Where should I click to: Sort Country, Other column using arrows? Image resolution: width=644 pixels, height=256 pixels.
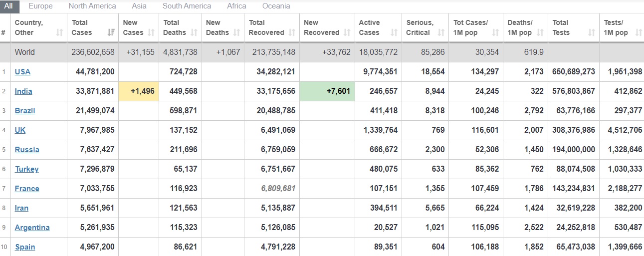click(x=60, y=33)
